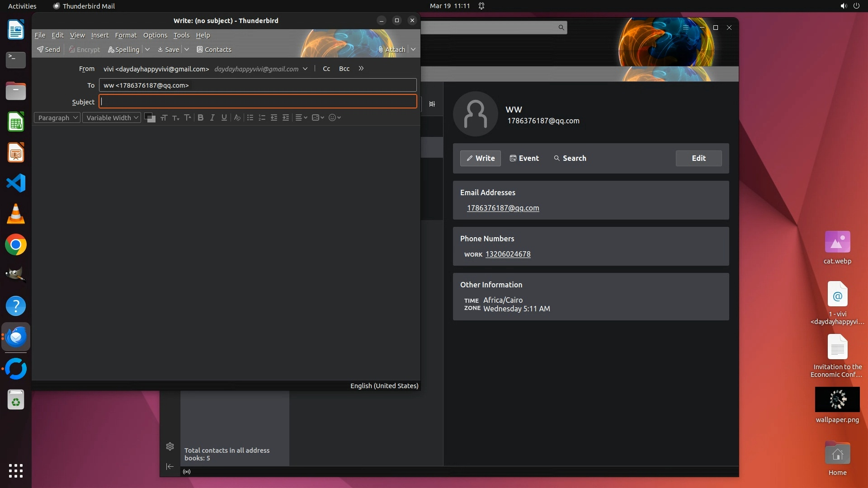Screen dimensions: 868x488
Task: Open the Variable Width font dropdown
Action: tap(112, 117)
